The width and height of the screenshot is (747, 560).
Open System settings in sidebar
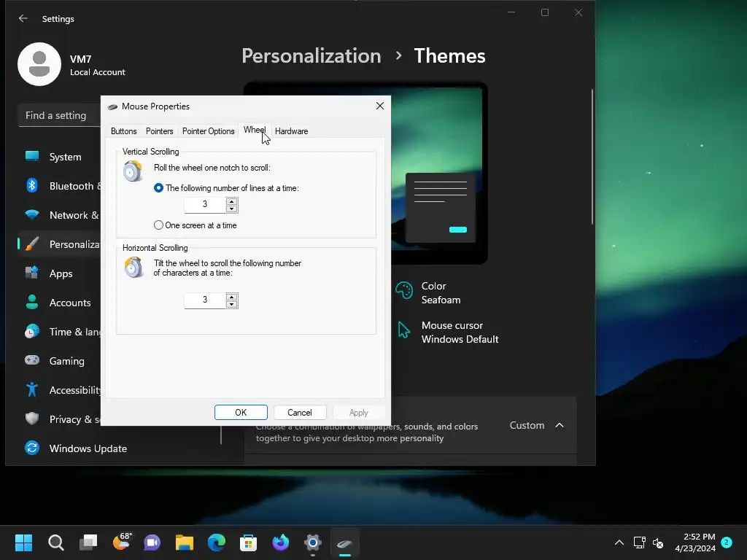coord(60,157)
